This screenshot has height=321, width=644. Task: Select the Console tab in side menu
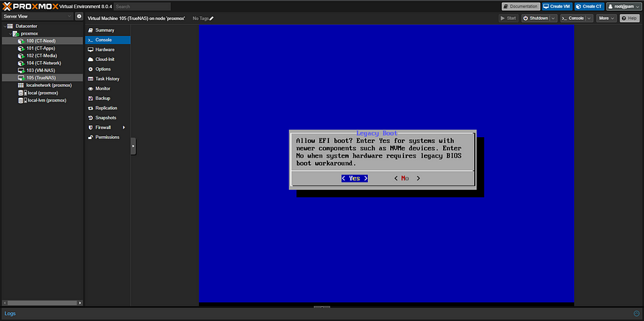pos(108,40)
